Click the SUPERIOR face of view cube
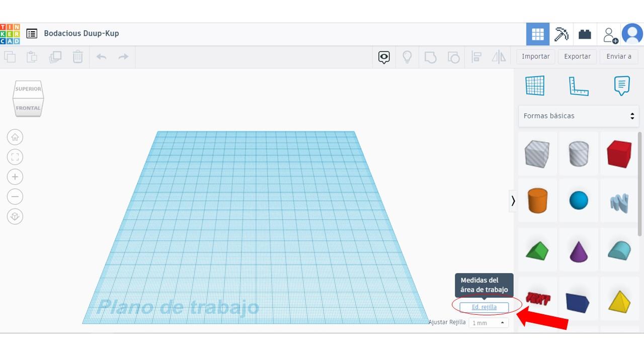 click(x=28, y=89)
